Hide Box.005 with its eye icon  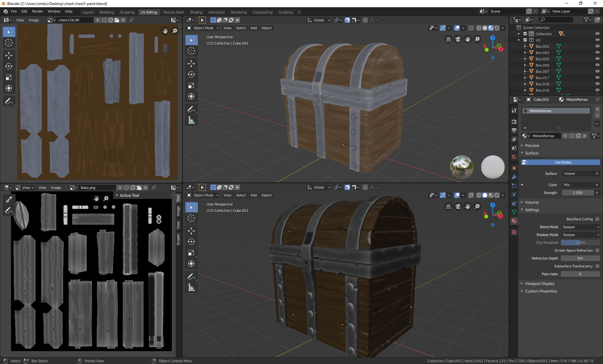[597, 59]
